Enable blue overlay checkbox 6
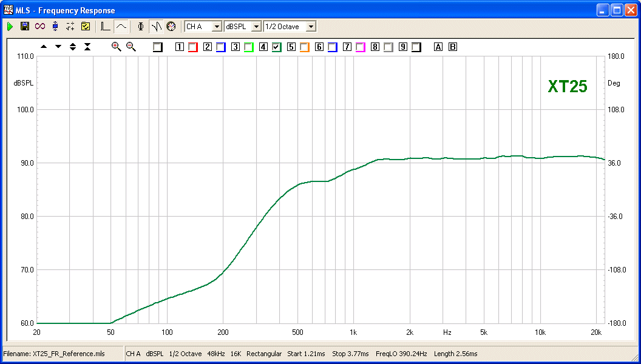Viewport: 641px width, 364px height. pos(333,47)
